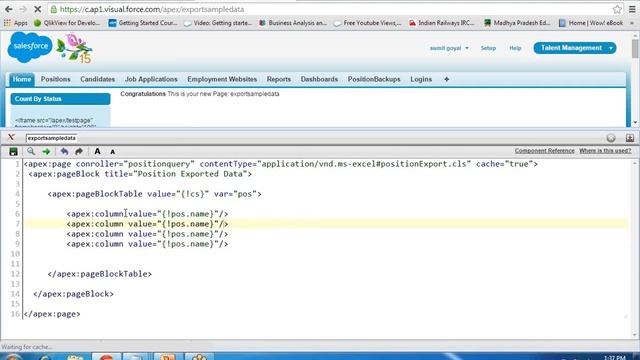Click the closing apex:page tag
The height and width of the screenshot is (360, 640).
[52, 314]
